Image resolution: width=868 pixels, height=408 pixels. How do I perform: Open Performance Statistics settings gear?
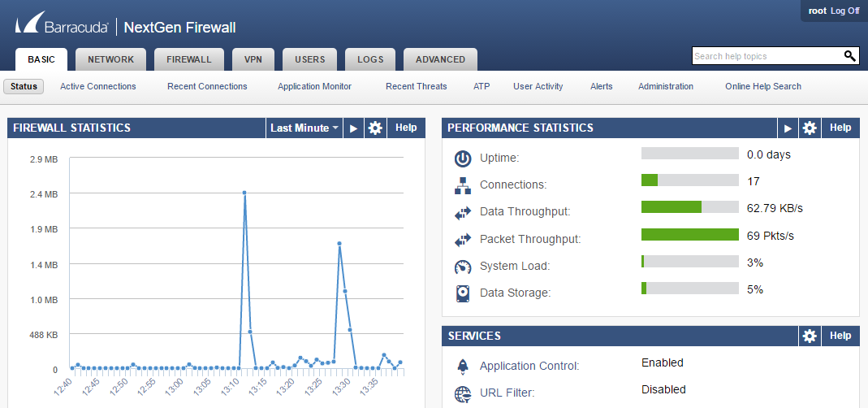[810, 128]
